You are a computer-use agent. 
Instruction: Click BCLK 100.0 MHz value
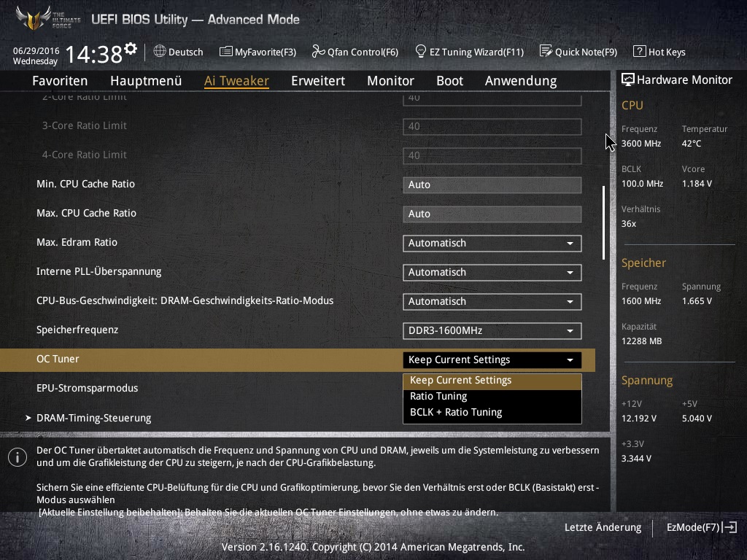pos(642,183)
